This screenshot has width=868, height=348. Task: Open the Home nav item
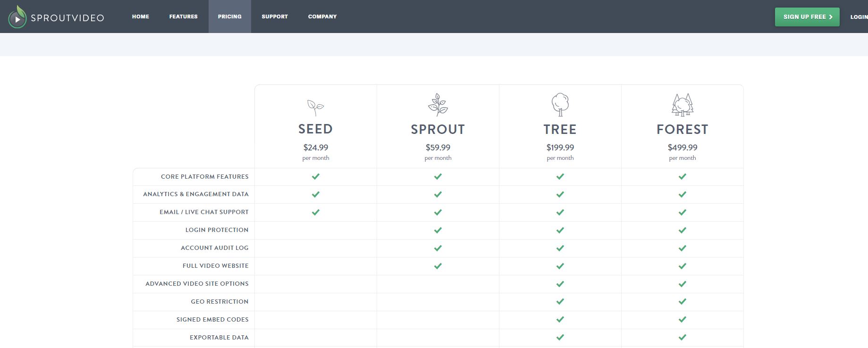coord(141,17)
